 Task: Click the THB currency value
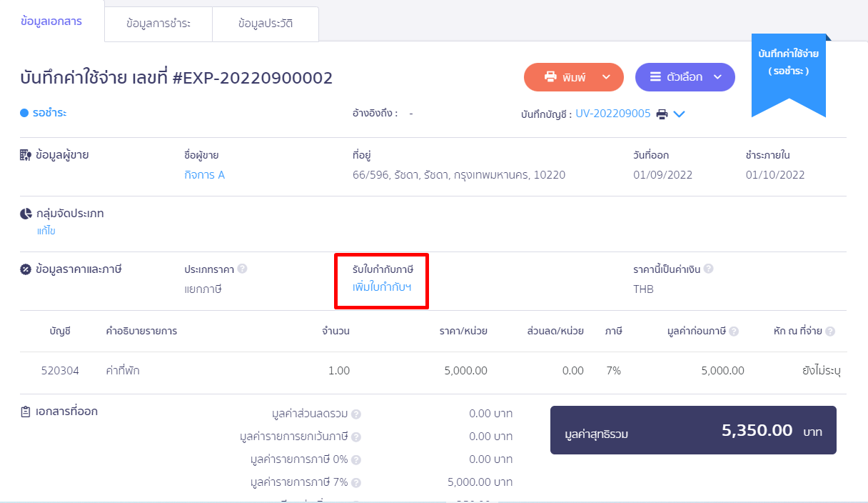(x=643, y=289)
